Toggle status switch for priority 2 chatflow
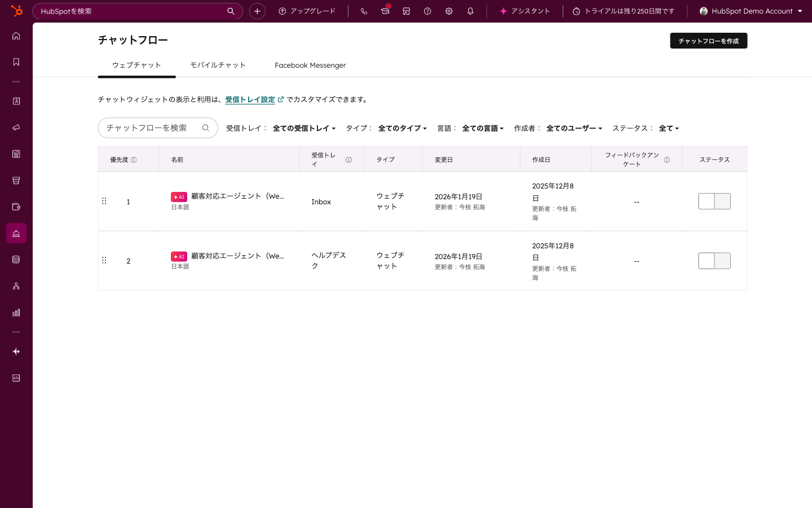The image size is (812, 508). click(714, 261)
